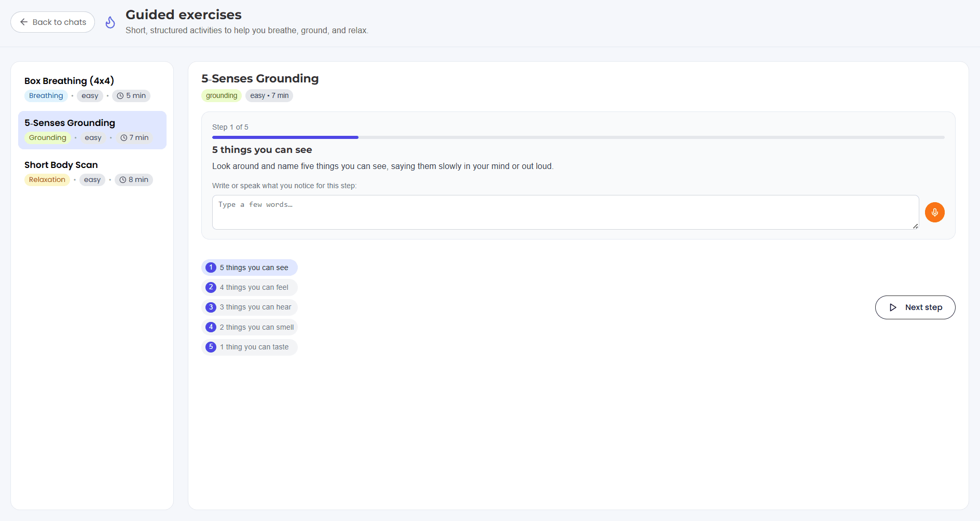Click the step progress bar

point(578,137)
